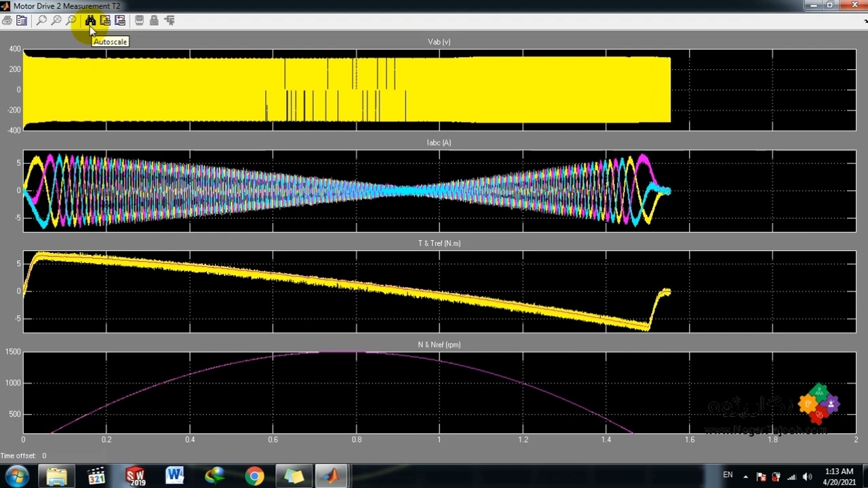Click the Autoscale binoculars icon

tap(90, 20)
